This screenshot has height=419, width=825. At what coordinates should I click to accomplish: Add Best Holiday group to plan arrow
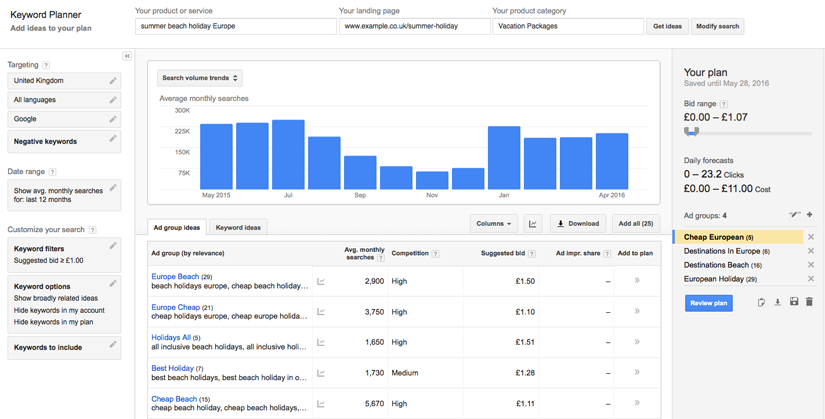(637, 372)
